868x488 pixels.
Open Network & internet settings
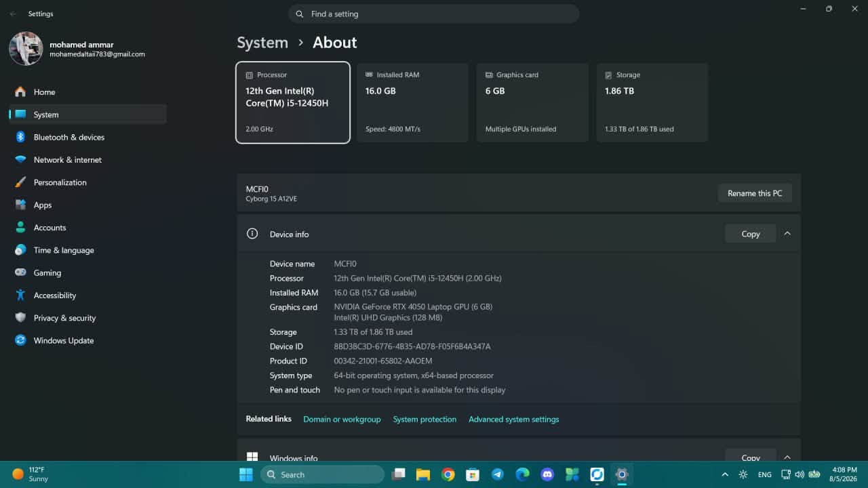[87, 160]
